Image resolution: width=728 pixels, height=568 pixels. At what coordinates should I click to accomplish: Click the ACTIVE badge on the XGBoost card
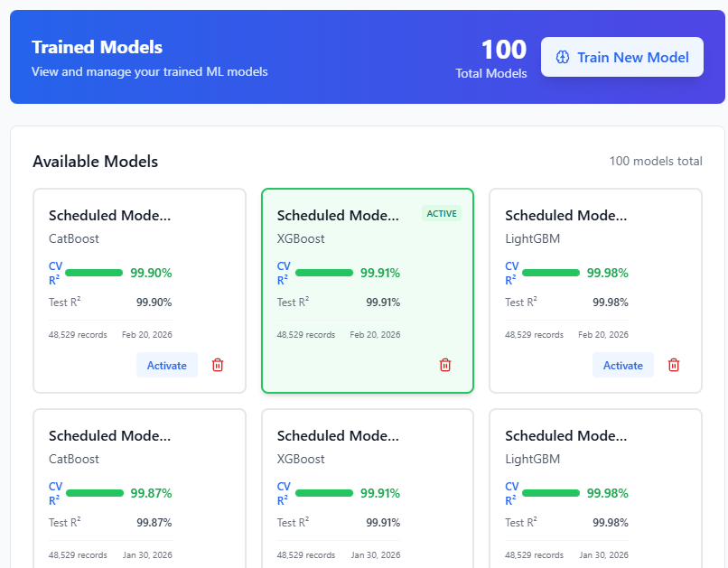click(x=442, y=213)
